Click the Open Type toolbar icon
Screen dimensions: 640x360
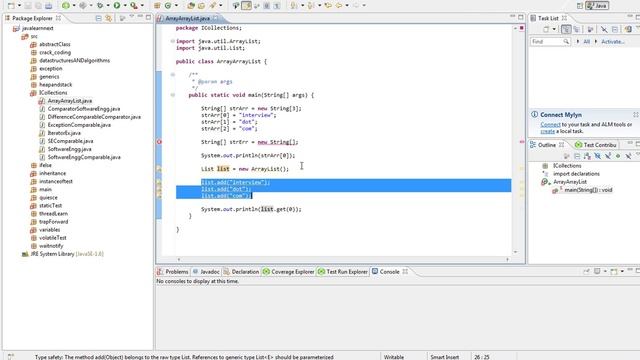[191, 6]
